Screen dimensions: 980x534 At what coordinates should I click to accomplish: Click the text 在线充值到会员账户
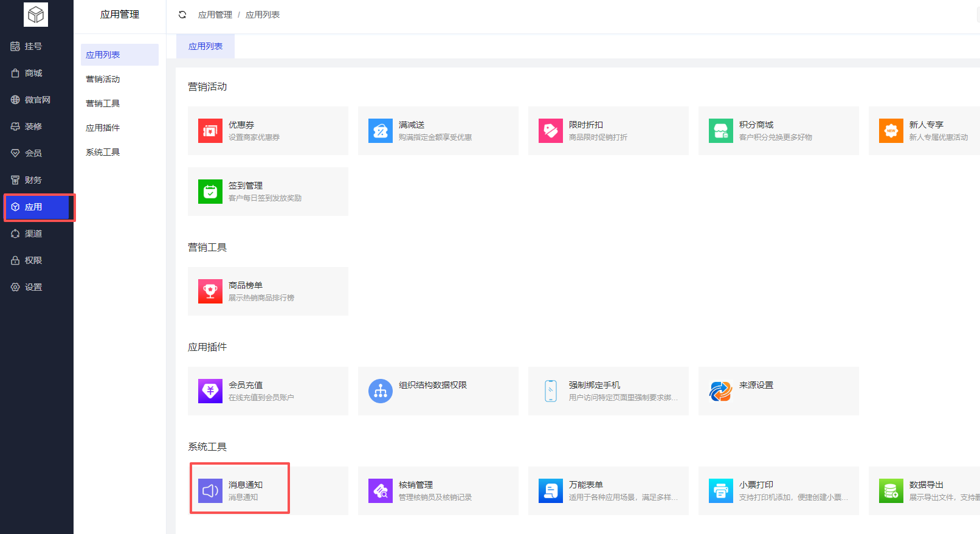pyautogui.click(x=261, y=398)
